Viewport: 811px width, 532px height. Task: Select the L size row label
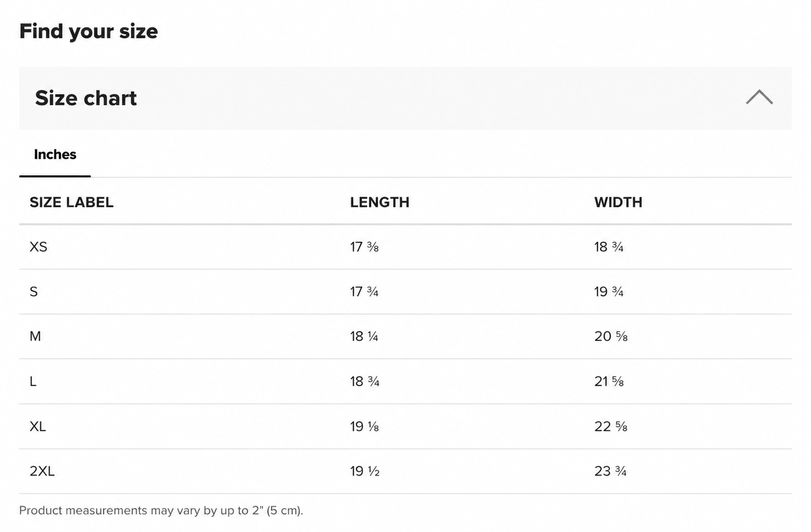33,381
